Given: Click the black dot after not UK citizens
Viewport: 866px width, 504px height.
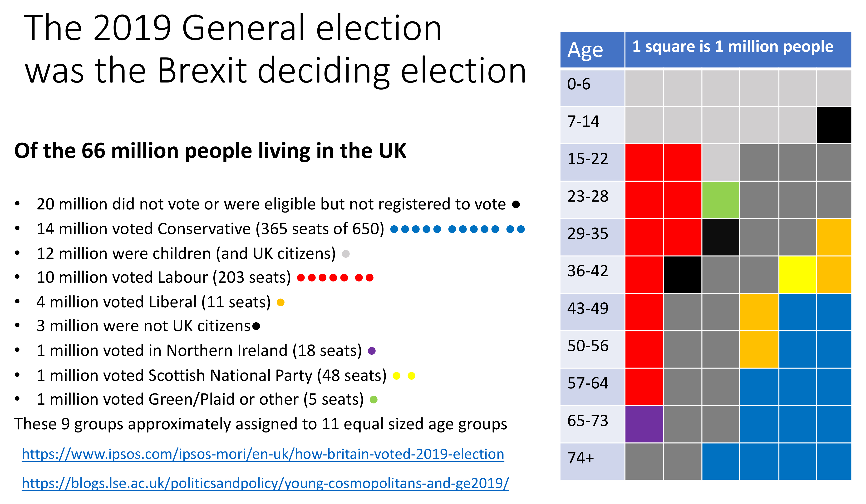Looking at the screenshot, I should coord(256,326).
